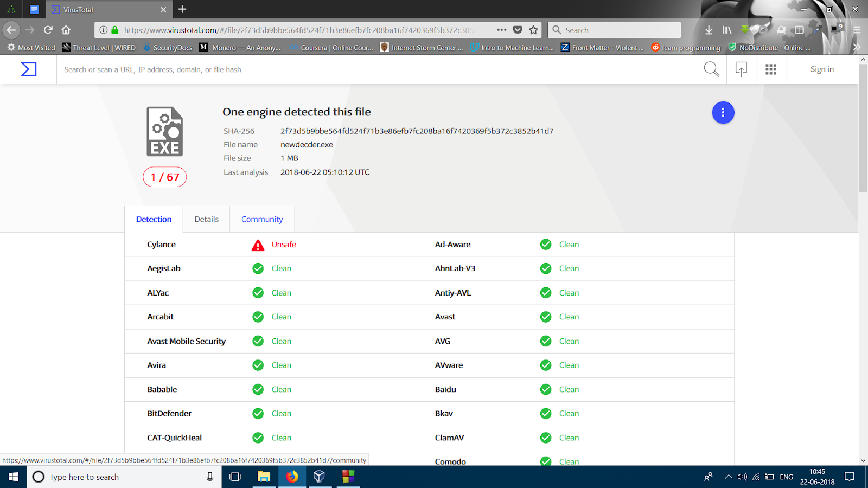Click the Ad-Aware engine name
The height and width of the screenshot is (488, 868).
point(452,245)
